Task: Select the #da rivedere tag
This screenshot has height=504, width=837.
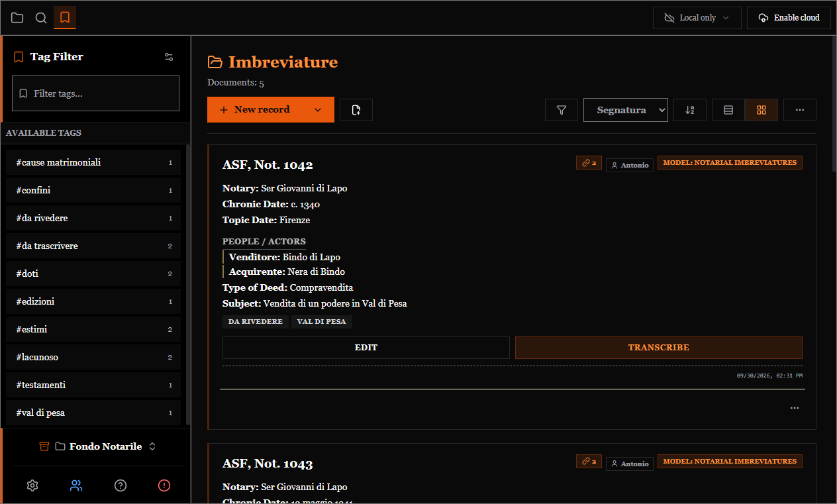Action: point(93,218)
